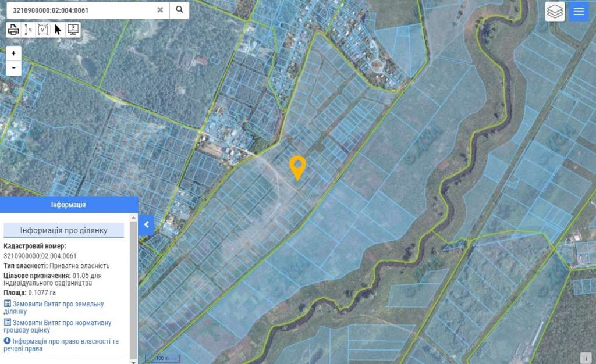Image resolution: width=596 pixels, height=364 pixels.
Task: Open map attribution info button
Action: pos(586,357)
